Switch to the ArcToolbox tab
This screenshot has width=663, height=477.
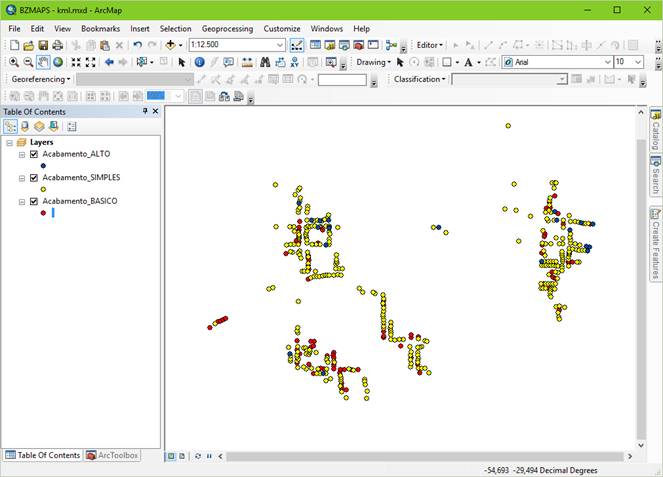coord(112,455)
